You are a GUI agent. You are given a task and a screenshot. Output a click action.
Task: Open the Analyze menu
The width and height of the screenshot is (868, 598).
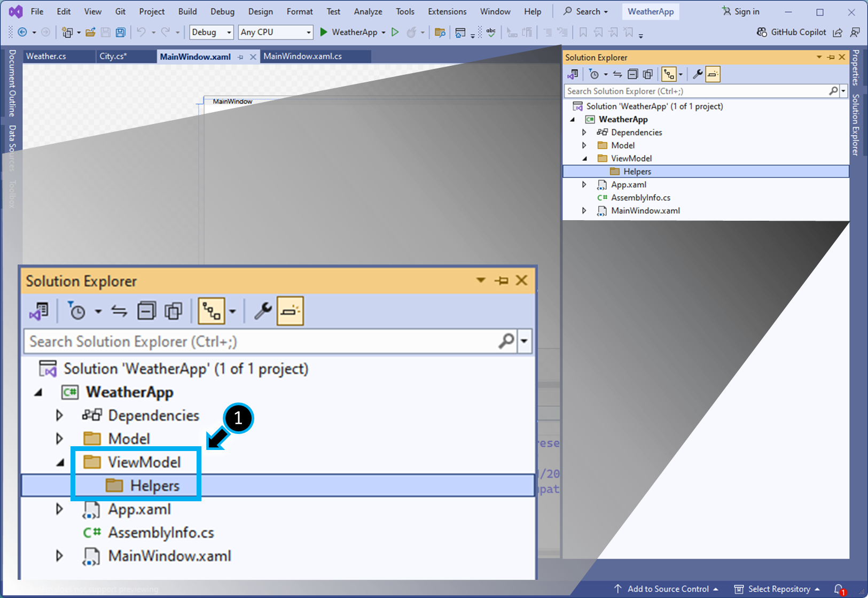click(x=368, y=11)
